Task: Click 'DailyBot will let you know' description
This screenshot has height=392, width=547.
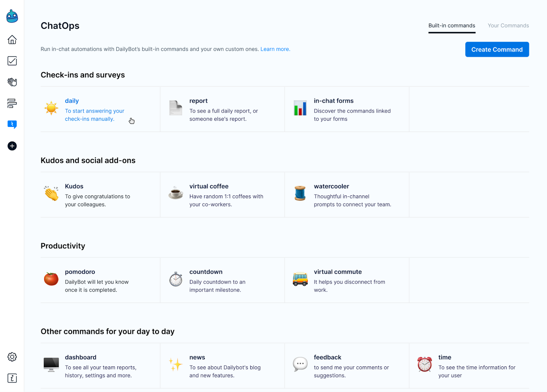Action: click(97, 286)
